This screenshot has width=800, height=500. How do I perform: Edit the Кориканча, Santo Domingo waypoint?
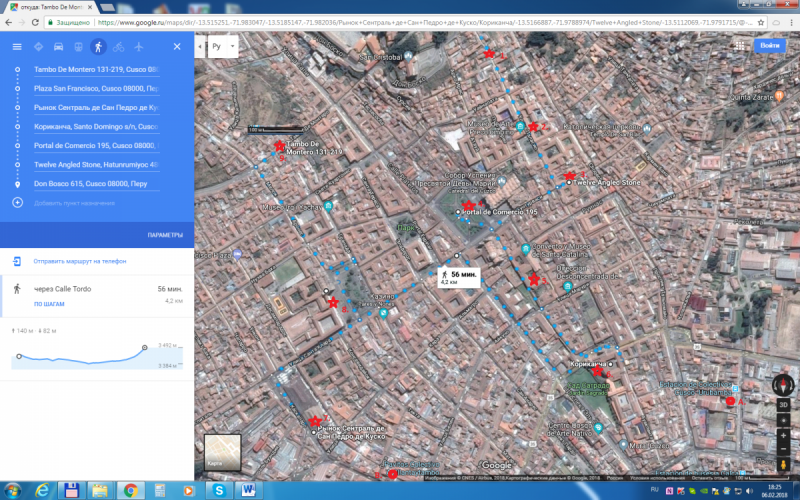[97, 127]
